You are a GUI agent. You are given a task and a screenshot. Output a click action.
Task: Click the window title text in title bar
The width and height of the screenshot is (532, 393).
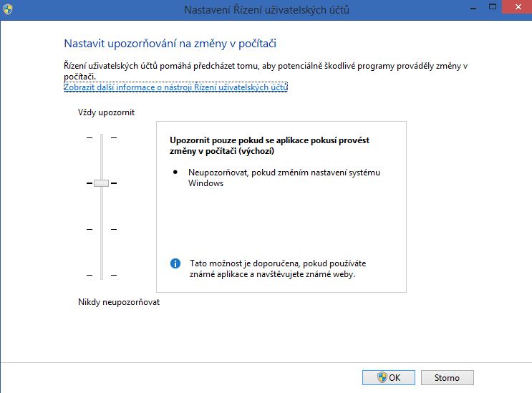(266, 10)
